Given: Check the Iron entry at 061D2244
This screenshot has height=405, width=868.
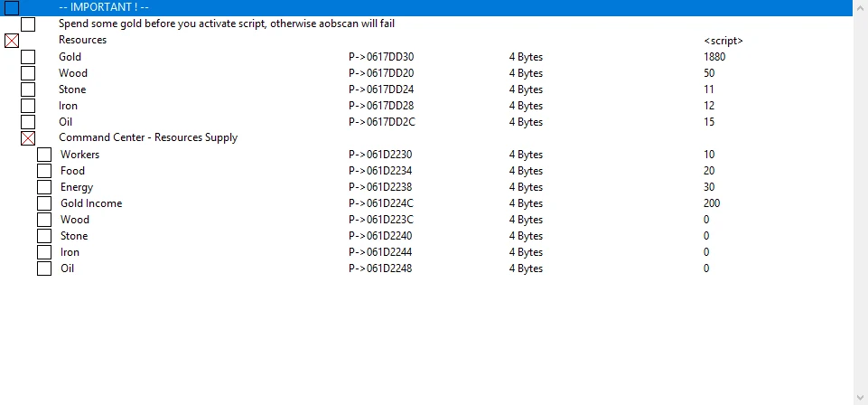Looking at the screenshot, I should click(x=44, y=252).
